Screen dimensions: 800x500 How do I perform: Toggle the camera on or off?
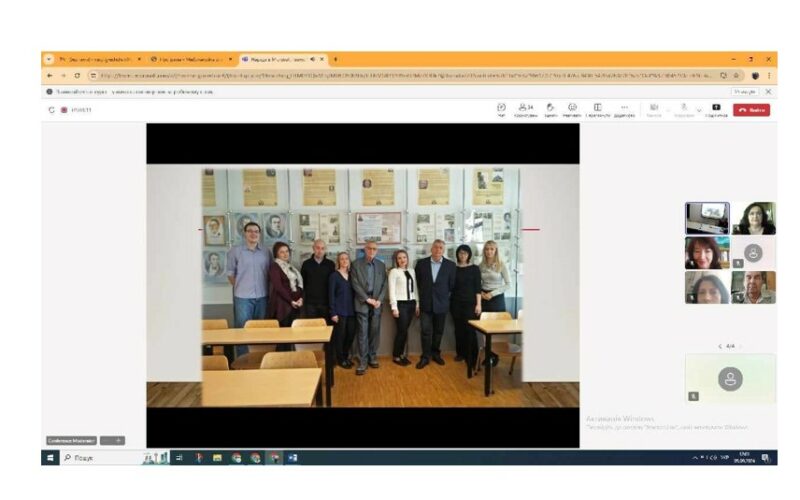(654, 108)
